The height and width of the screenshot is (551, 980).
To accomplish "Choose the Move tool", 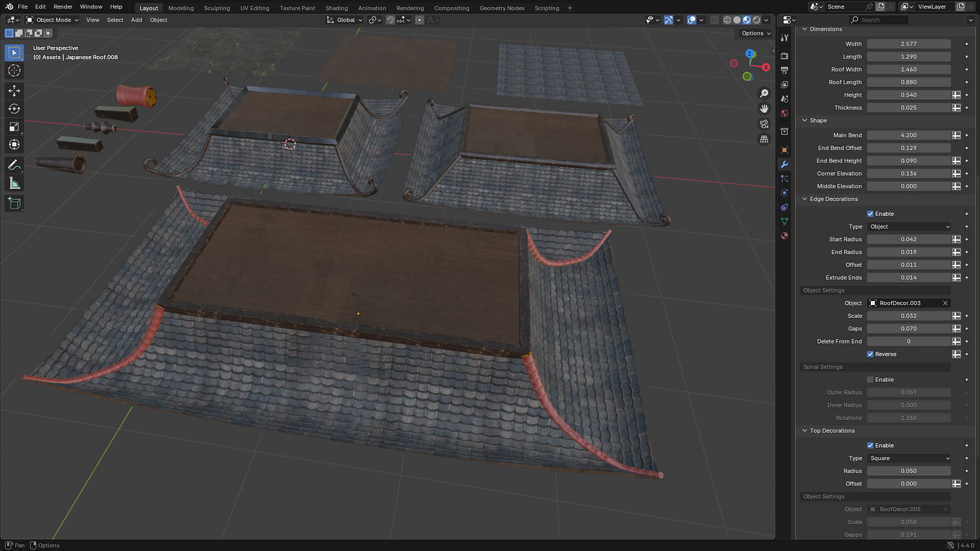I will coord(14,90).
